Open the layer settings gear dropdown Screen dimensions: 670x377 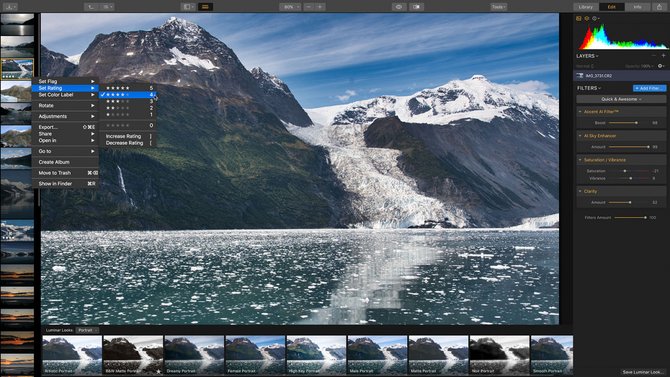(x=661, y=66)
